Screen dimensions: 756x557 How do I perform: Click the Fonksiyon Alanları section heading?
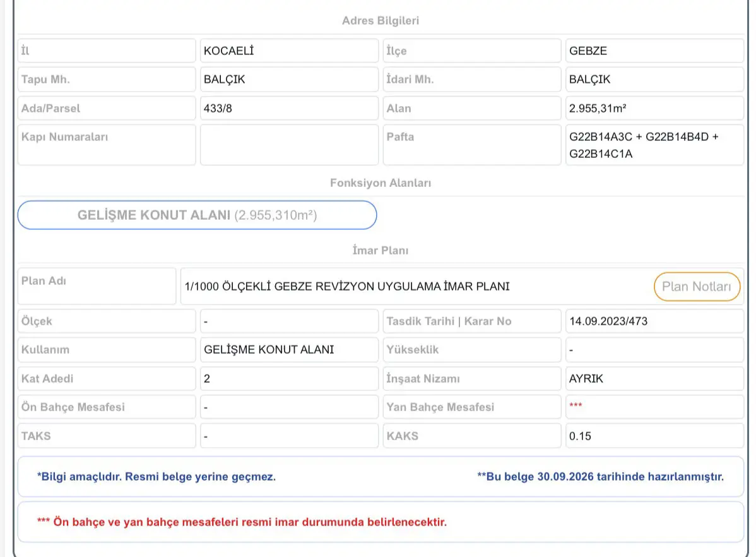point(381,183)
